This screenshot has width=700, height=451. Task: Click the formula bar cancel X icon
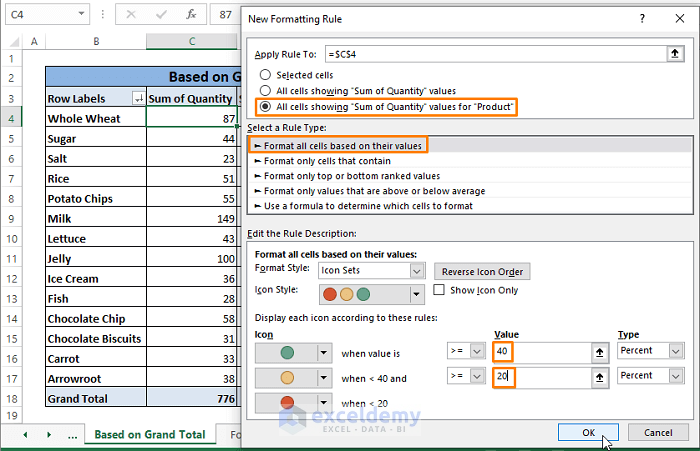(131, 14)
